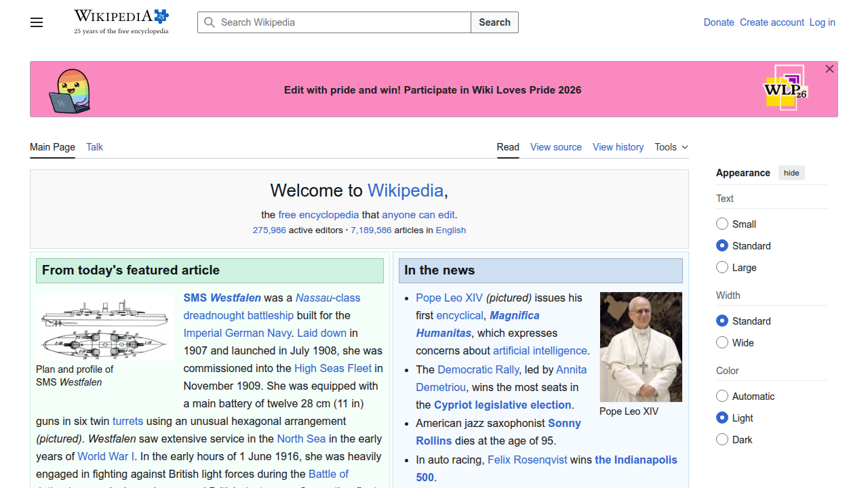Open the North Sea link
The image size is (868, 488).
pyautogui.click(x=301, y=439)
